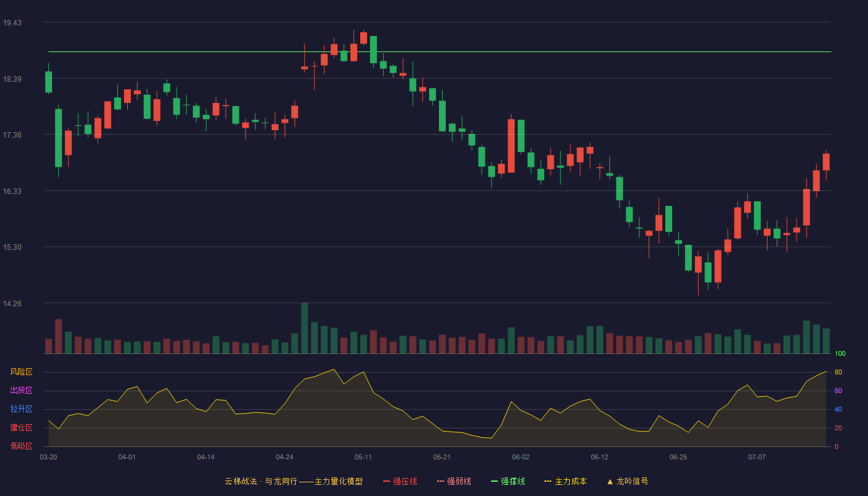
Task: Toggle the 强弱线 legend item
Action: click(x=454, y=481)
